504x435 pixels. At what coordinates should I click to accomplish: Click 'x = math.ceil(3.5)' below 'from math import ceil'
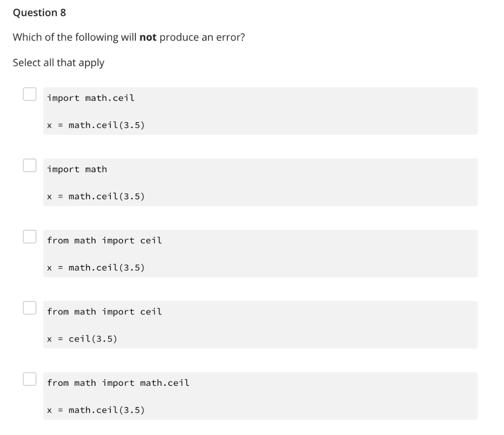(x=96, y=268)
